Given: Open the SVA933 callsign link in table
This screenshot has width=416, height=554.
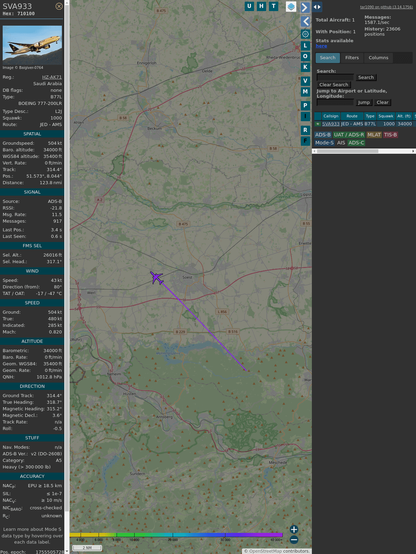Looking at the screenshot, I should tap(331, 124).
